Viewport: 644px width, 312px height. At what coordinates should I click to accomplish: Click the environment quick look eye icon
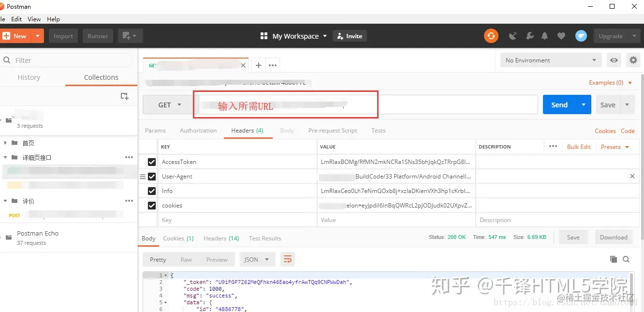614,60
